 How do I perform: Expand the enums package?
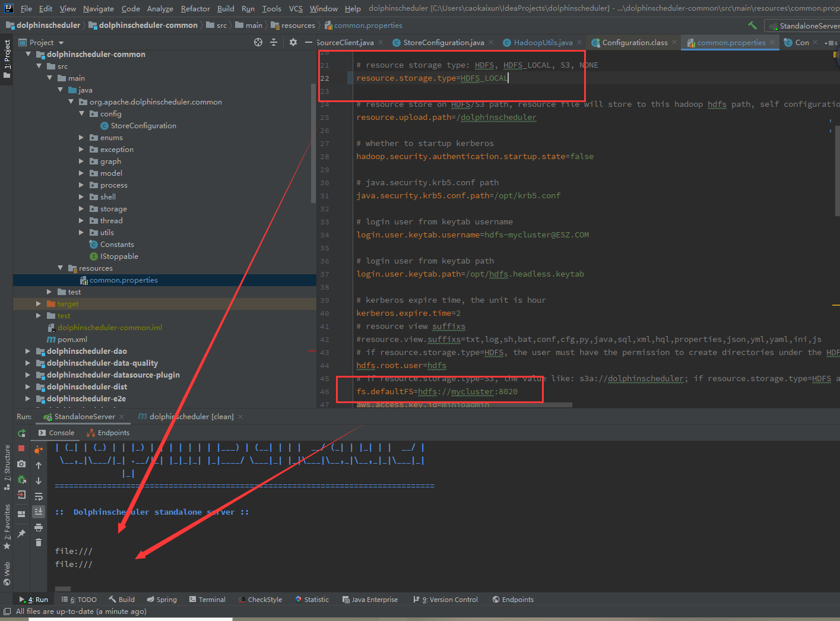click(x=81, y=137)
